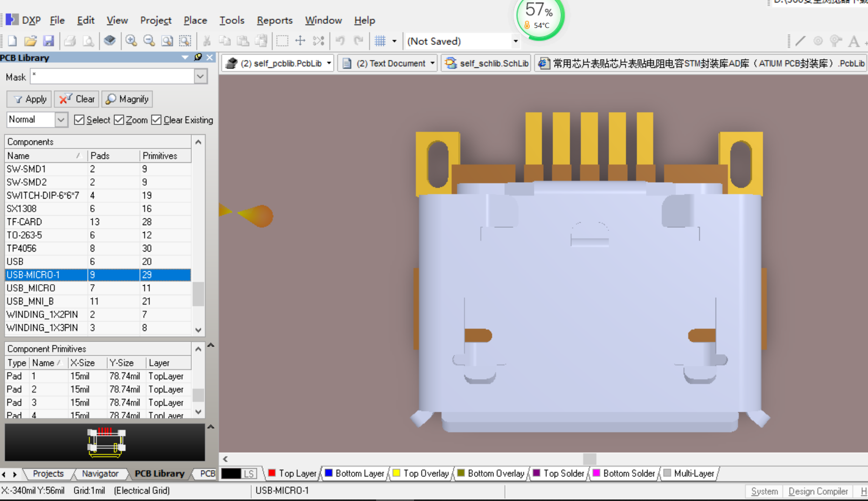Click the Cut scissors icon

pyautogui.click(x=206, y=40)
